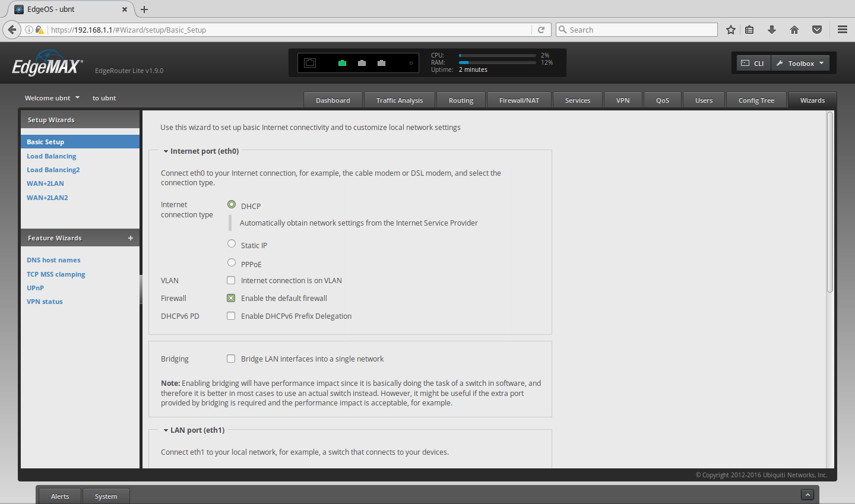
Task: Switch to the Firewall/NAT tab
Action: [519, 100]
